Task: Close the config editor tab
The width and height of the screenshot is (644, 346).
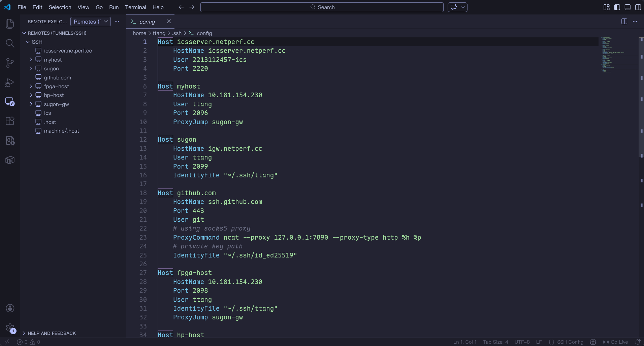Action: pos(169,22)
